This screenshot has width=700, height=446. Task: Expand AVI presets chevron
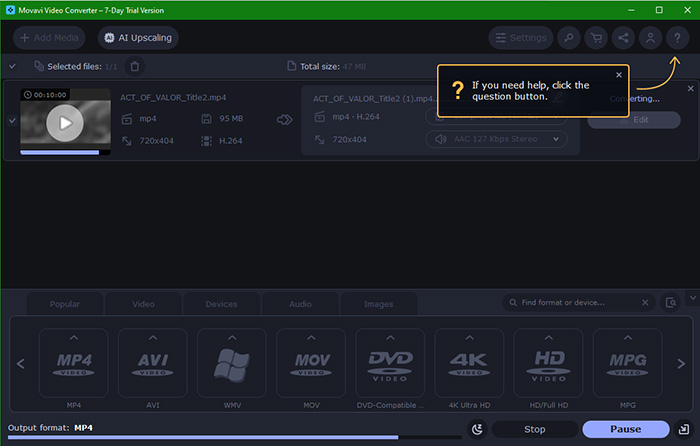click(x=153, y=338)
